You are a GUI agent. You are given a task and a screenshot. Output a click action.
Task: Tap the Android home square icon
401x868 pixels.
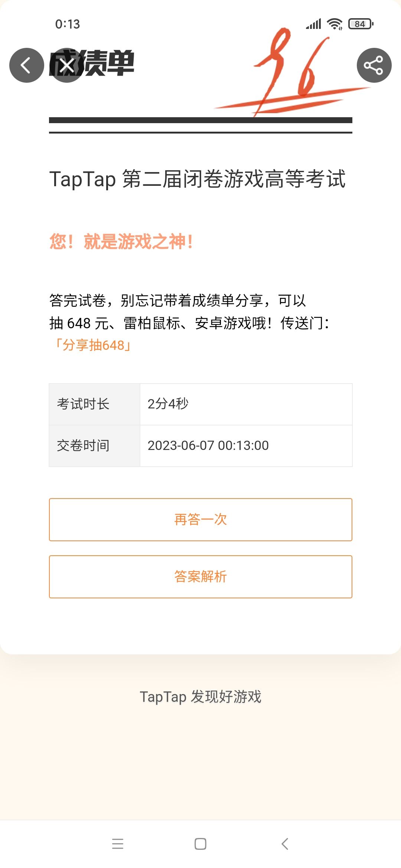tap(200, 844)
